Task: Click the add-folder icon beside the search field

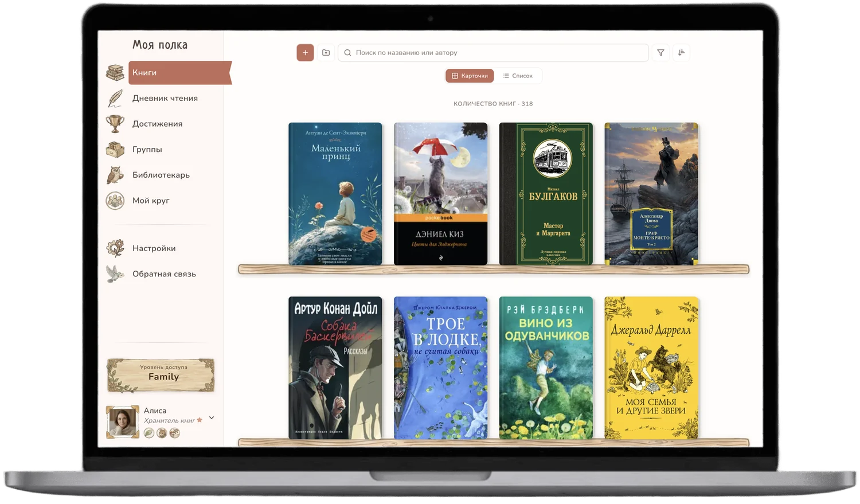Action: point(326,53)
